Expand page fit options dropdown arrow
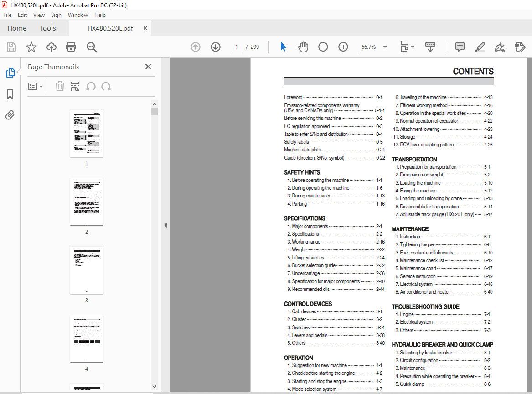The width and height of the screenshot is (532, 394). click(413, 47)
